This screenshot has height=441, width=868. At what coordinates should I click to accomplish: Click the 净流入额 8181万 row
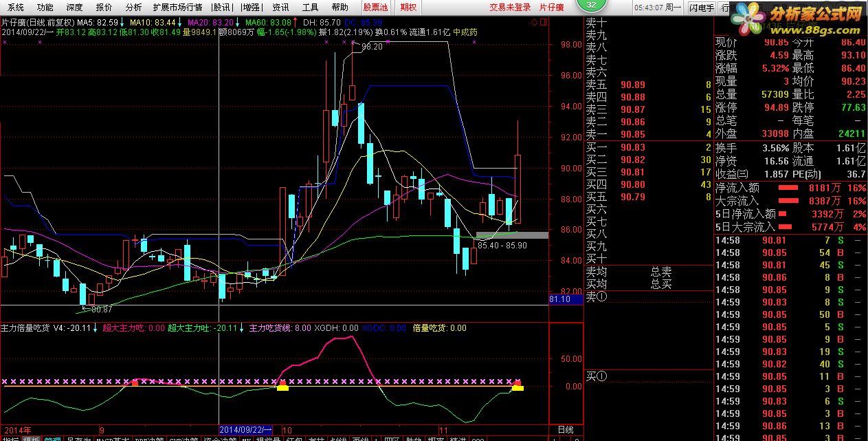(x=791, y=188)
